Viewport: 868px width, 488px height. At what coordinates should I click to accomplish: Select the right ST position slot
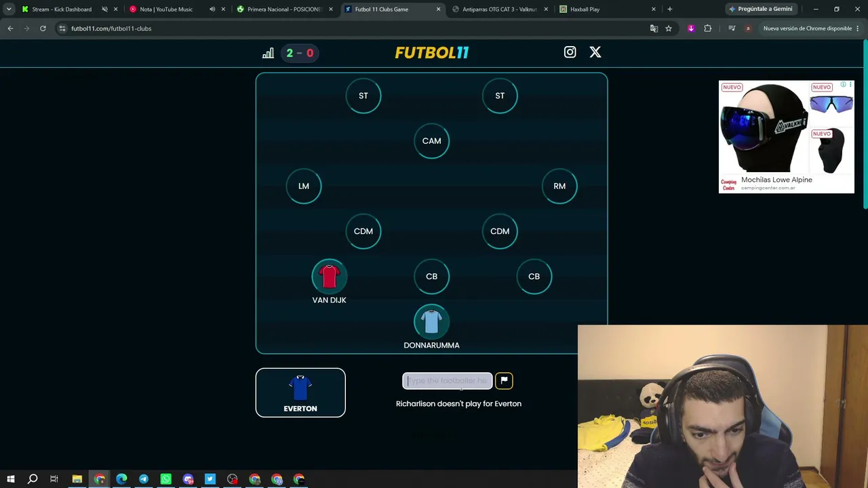coord(500,96)
